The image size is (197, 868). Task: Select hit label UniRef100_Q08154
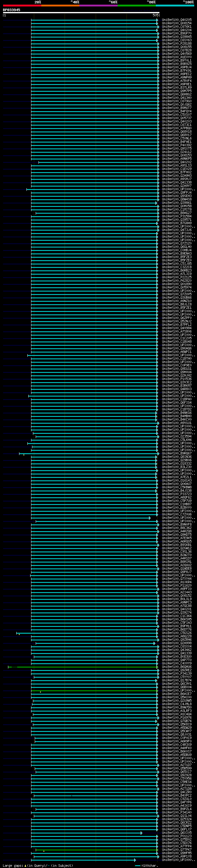click(177, 23)
